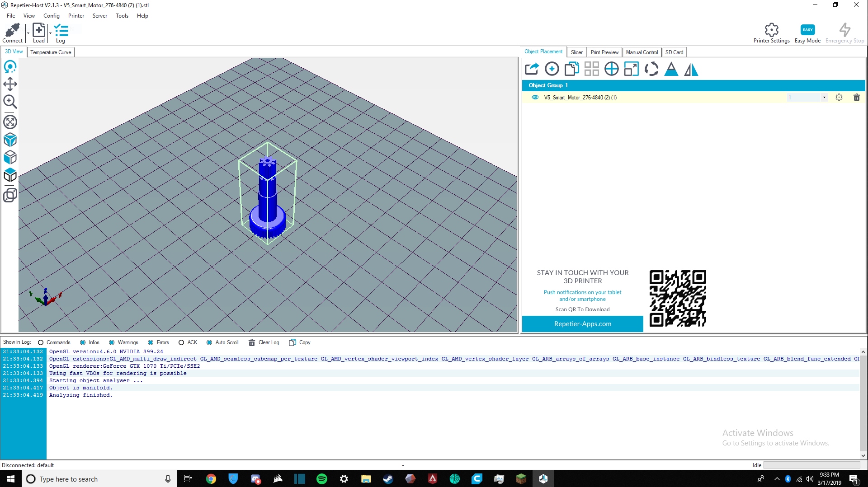
Task: Switch to top cube view
Action: tap(10, 175)
